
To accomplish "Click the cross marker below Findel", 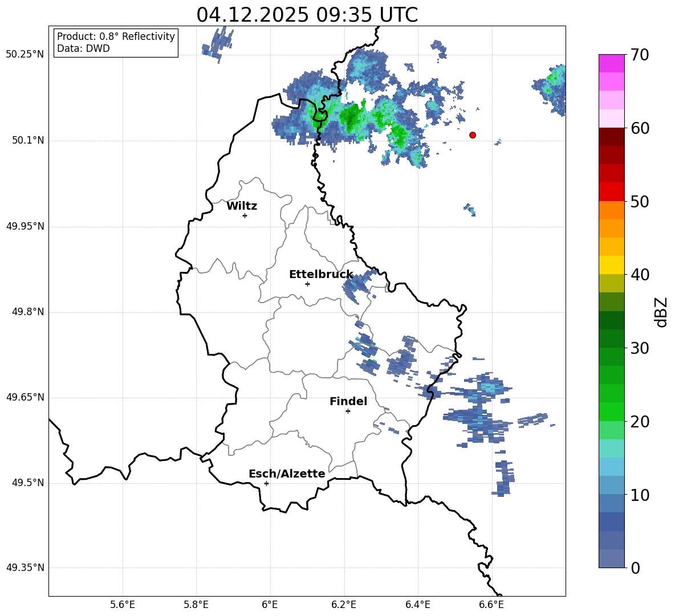I will pyautogui.click(x=348, y=411).
